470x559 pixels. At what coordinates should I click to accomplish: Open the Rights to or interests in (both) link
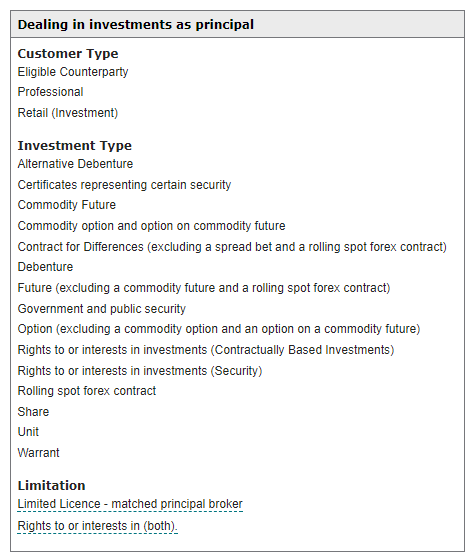(x=97, y=525)
